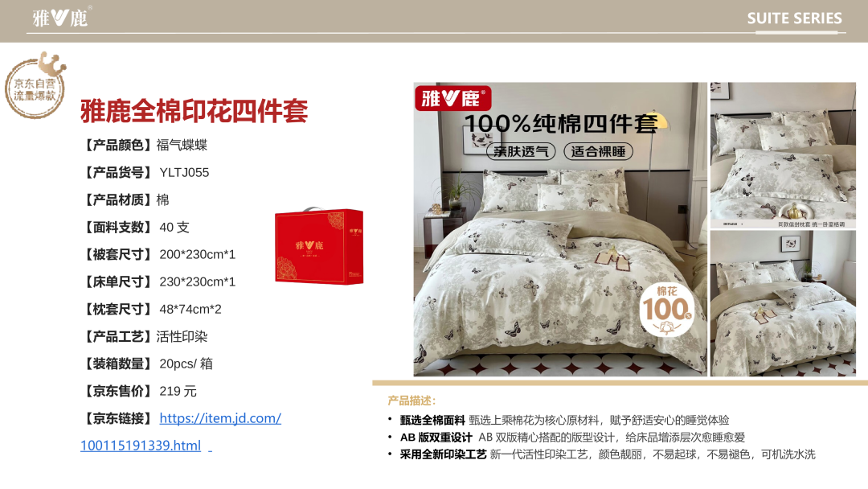Image resolution: width=868 pixels, height=489 pixels.
Task: Click the 京东自营流量爆款 crown badge
Action: click(35, 85)
